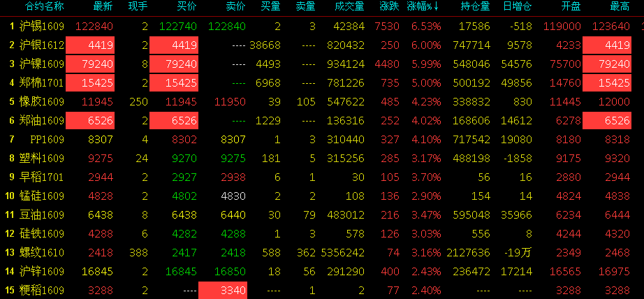Select contract 硅铁1609
The width and height of the screenshot is (644, 299).
(42, 234)
